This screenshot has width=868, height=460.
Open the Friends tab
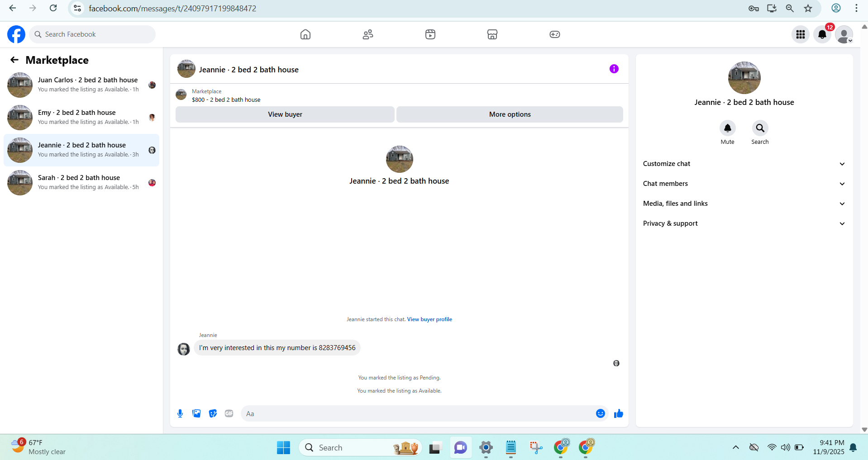coord(368,34)
